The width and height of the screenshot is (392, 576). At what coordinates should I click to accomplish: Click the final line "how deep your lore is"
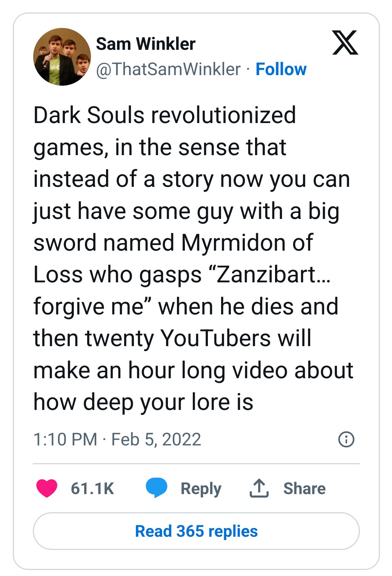point(143,402)
